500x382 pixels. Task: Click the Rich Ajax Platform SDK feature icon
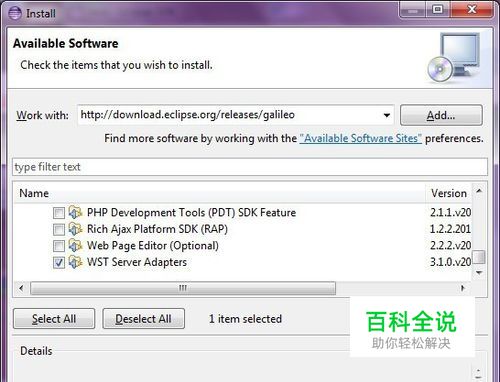75,229
